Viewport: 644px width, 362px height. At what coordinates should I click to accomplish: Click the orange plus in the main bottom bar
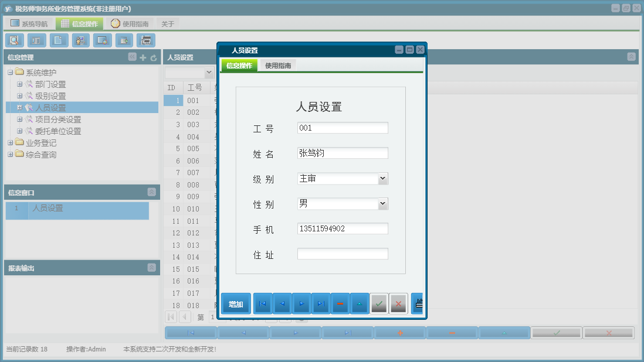point(400,333)
